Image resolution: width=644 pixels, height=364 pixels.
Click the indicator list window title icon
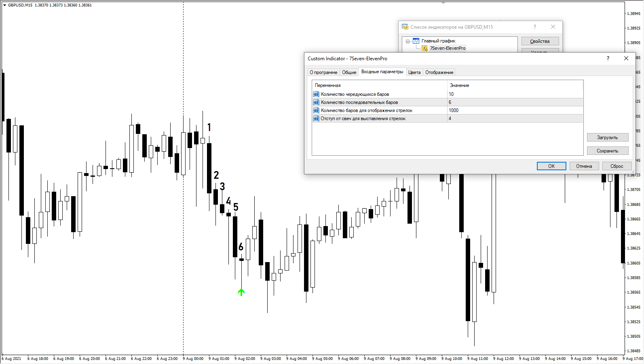coord(405,27)
